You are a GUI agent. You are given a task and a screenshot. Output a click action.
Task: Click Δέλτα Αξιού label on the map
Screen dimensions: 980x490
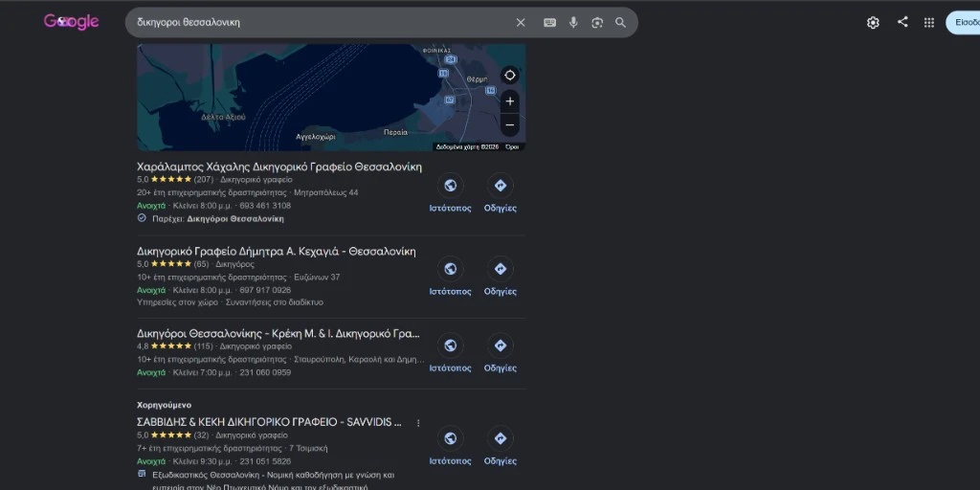[x=223, y=117]
